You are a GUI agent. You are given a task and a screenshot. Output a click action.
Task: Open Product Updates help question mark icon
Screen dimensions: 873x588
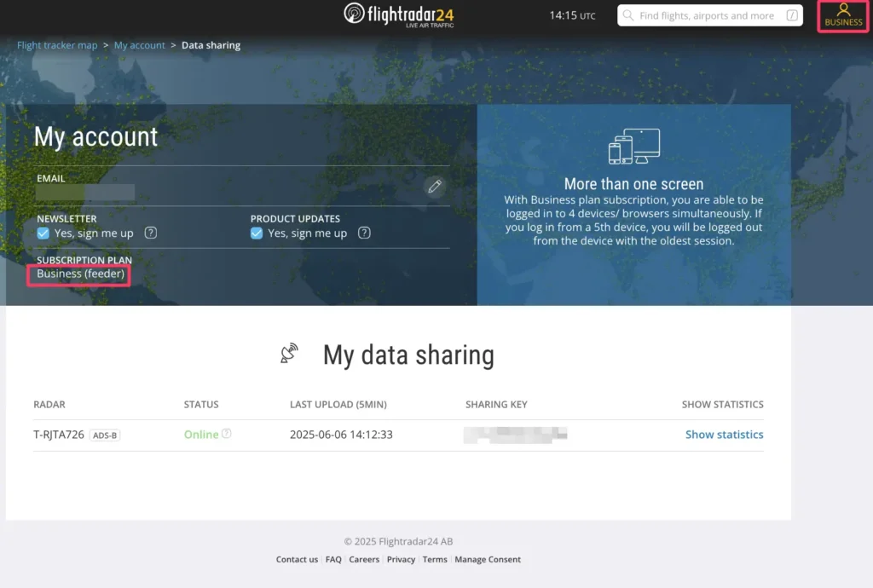[364, 233]
